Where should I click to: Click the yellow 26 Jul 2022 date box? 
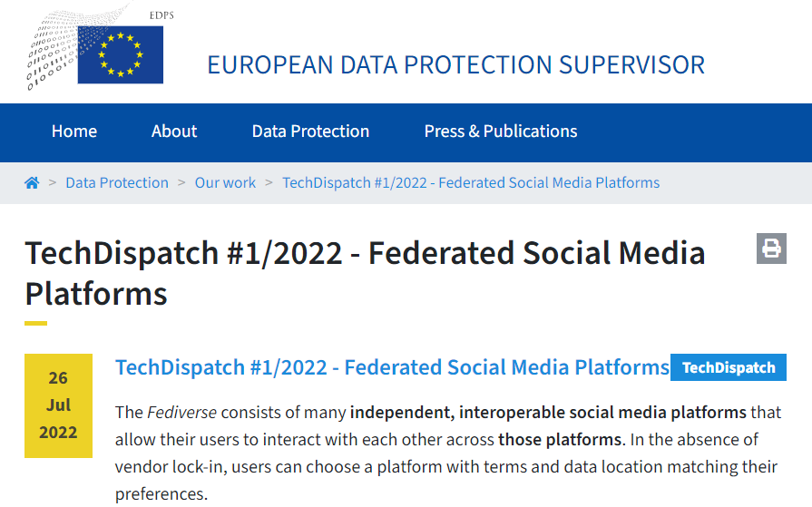(58, 405)
